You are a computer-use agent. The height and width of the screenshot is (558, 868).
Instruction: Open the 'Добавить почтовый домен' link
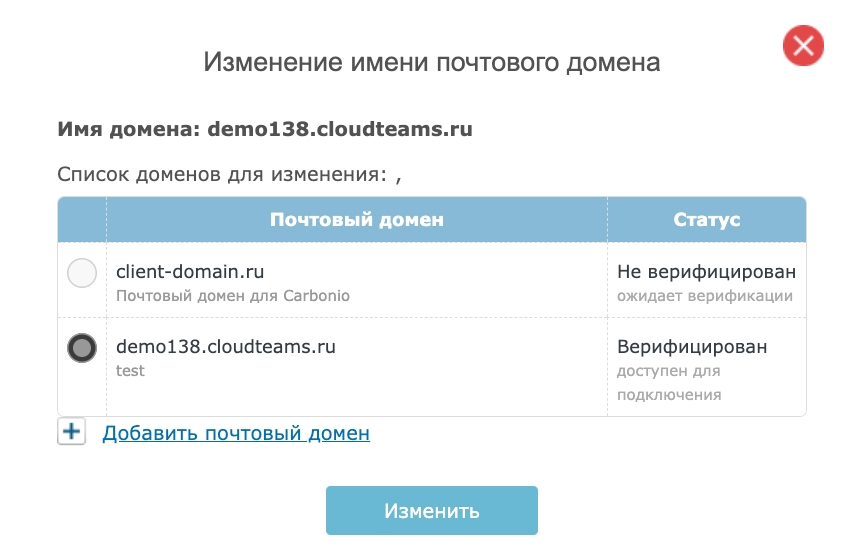pos(236,433)
